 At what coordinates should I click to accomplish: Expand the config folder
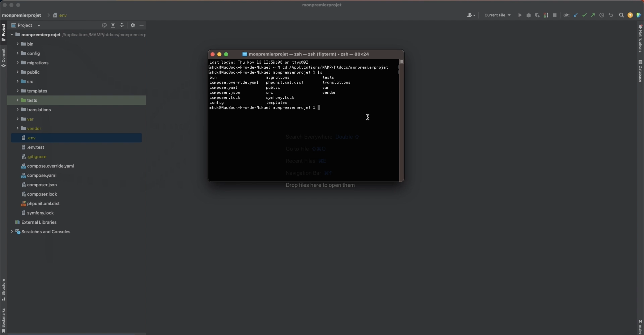[18, 53]
